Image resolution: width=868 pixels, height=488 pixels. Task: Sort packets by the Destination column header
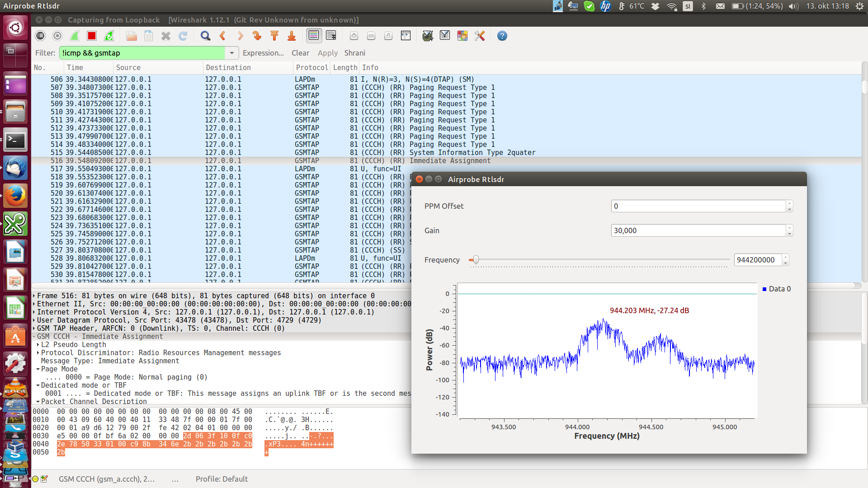[x=248, y=67]
